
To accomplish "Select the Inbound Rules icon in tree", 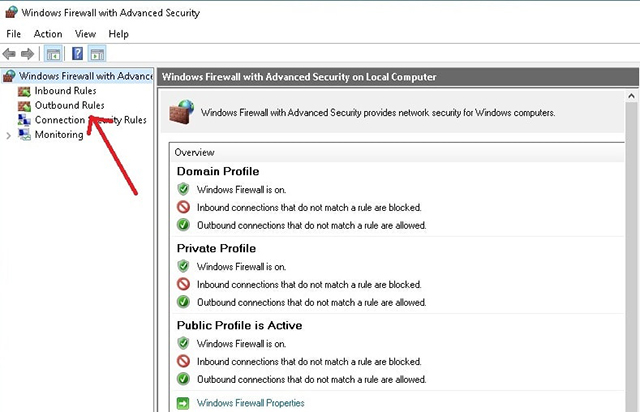I will point(24,91).
